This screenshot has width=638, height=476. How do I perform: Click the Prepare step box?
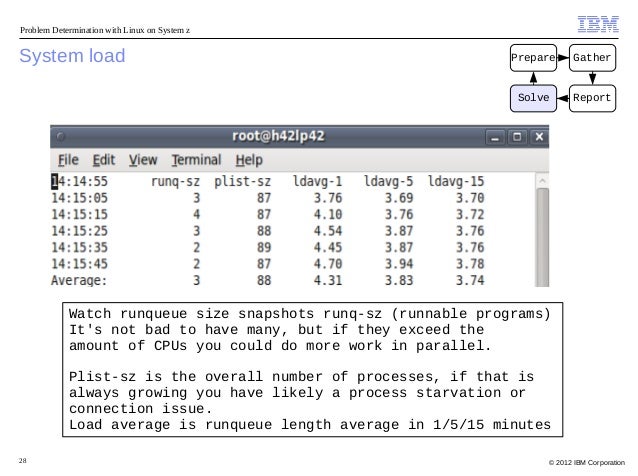533,58
